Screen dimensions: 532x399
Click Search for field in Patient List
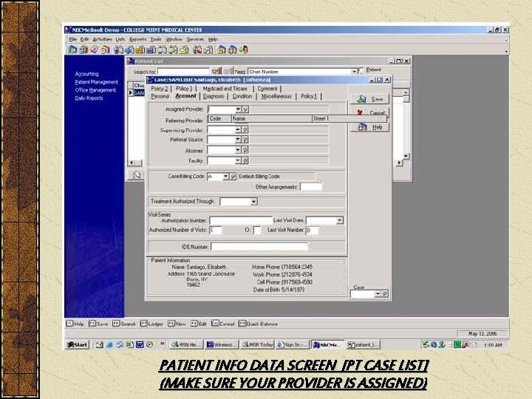pos(183,72)
